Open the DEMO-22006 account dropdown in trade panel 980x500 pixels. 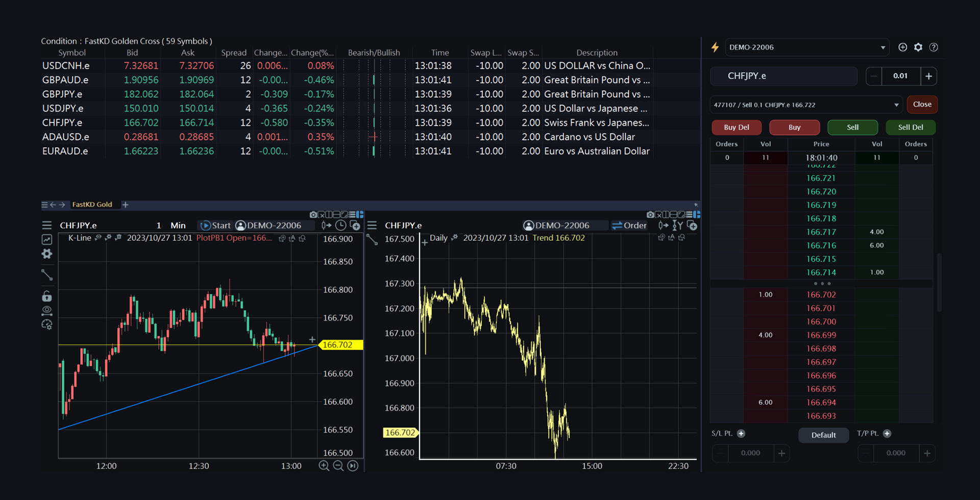pyautogui.click(x=807, y=47)
